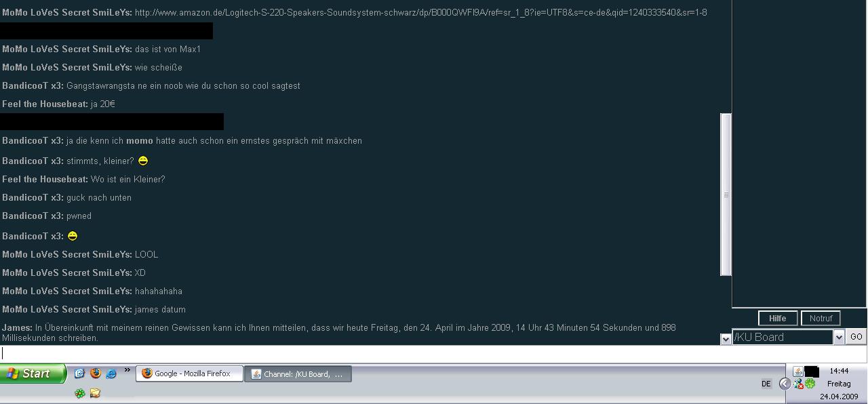Click the Hilfe button
Viewport: 868px width, 404px height.
[x=778, y=319]
